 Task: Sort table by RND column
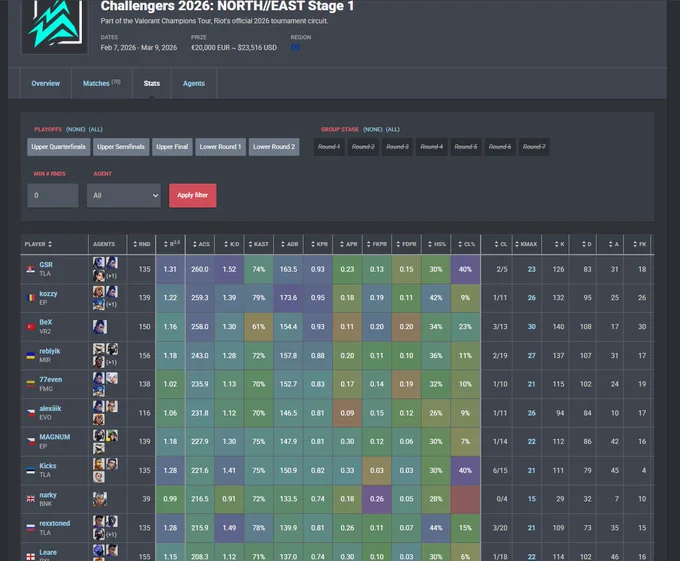coord(142,244)
